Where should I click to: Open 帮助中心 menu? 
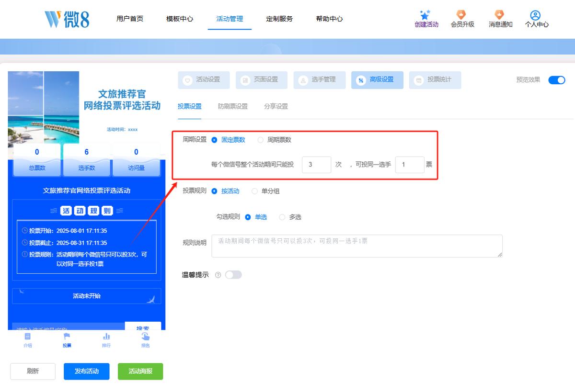coord(329,19)
